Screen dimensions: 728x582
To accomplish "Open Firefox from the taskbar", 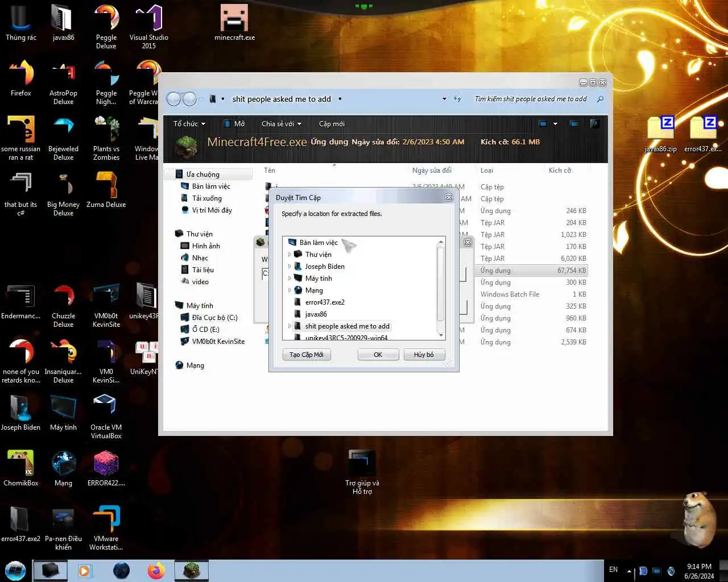I will click(x=156, y=571).
